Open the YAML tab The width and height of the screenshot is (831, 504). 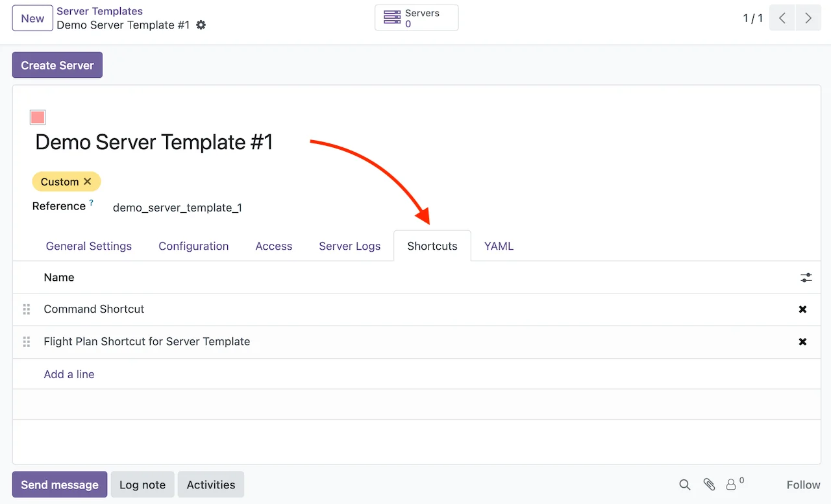pos(499,246)
